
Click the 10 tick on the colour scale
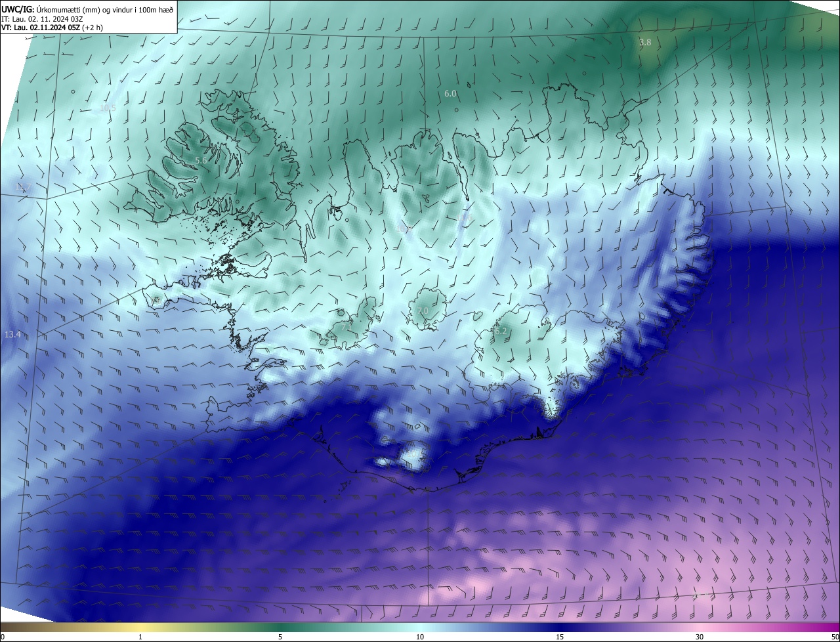pyautogui.click(x=420, y=637)
